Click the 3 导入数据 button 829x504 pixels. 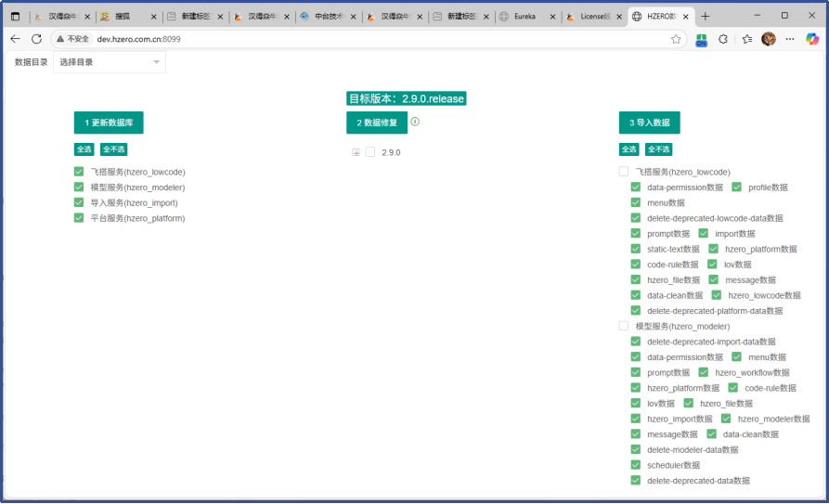[x=649, y=123]
